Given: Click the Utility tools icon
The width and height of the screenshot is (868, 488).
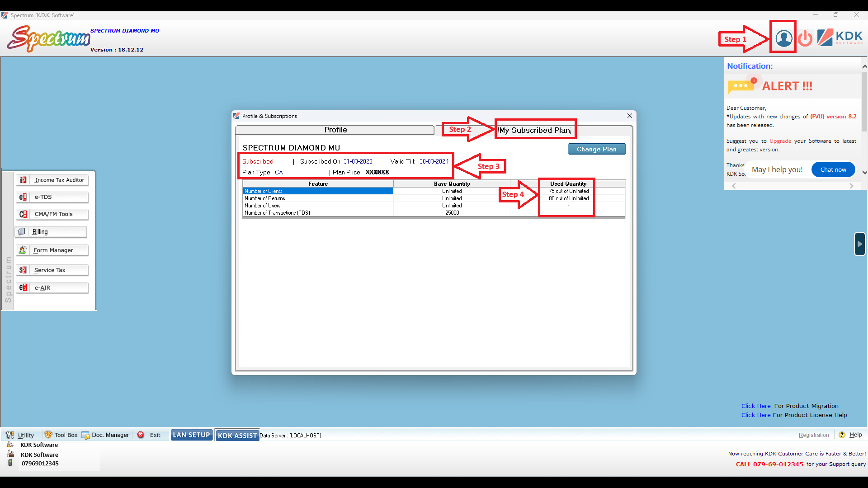Looking at the screenshot, I should 10,435.
